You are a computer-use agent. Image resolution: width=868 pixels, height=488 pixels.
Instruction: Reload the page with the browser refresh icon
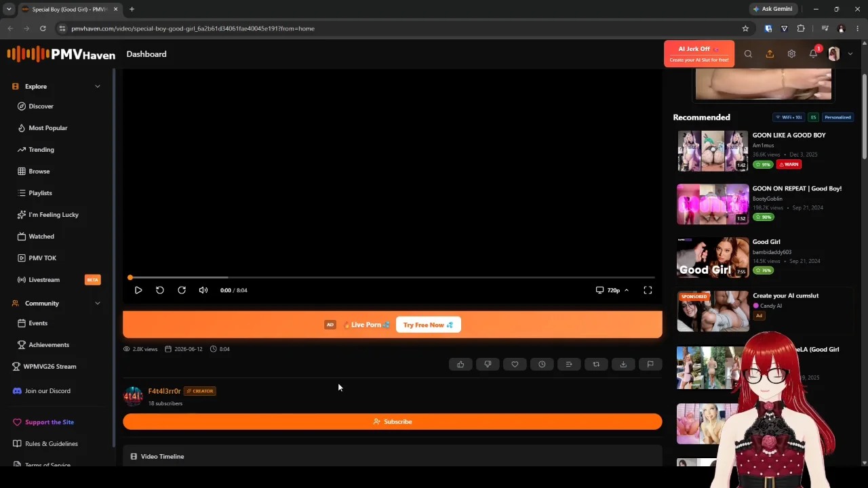(43, 28)
